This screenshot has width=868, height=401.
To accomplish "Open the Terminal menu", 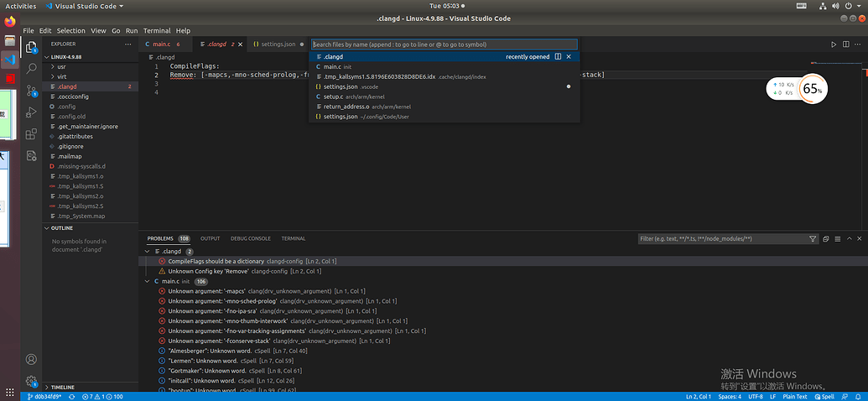I will tap(156, 30).
